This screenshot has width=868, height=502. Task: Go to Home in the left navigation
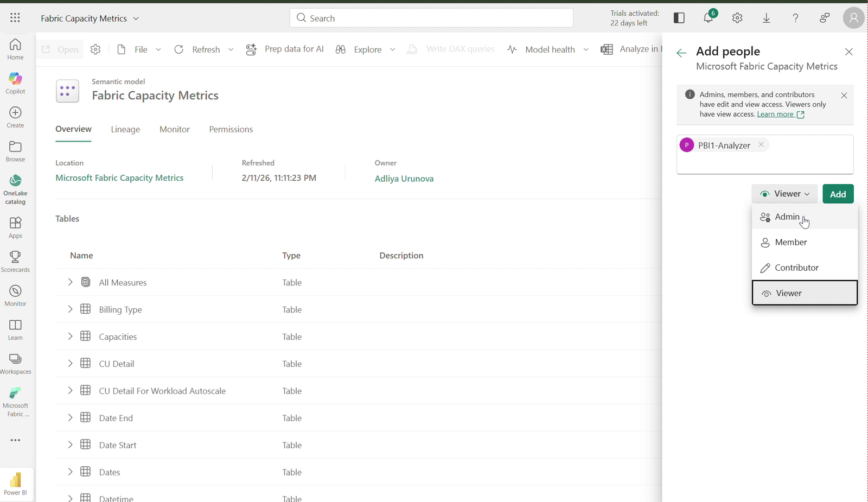[x=15, y=49]
